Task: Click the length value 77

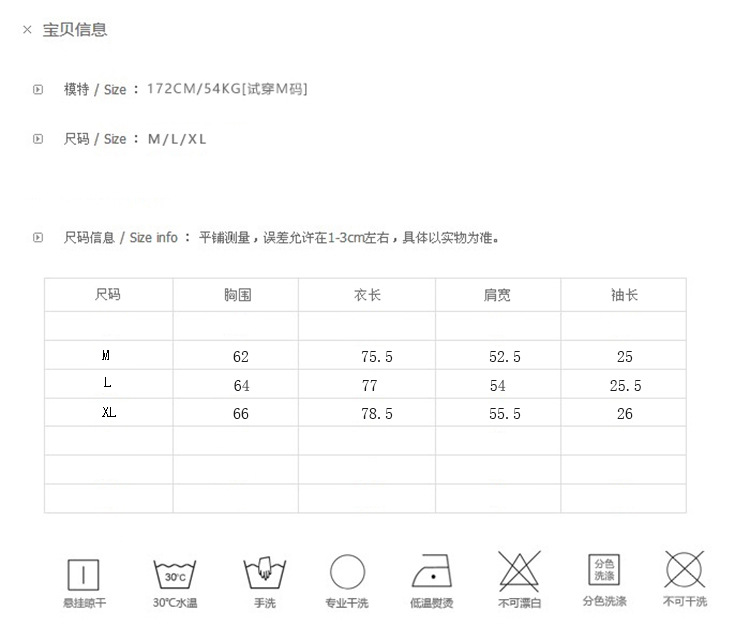Action: [369, 385]
